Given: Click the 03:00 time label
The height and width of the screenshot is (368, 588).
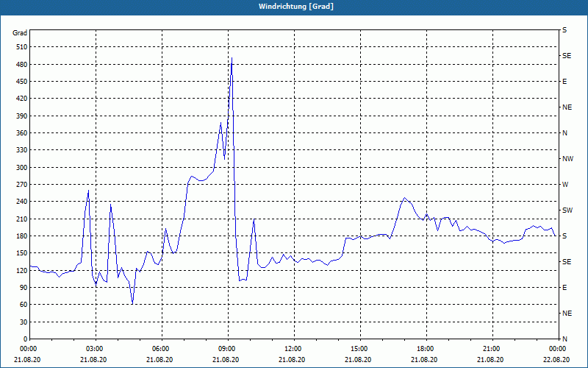Looking at the screenshot, I should pyautogui.click(x=96, y=349).
